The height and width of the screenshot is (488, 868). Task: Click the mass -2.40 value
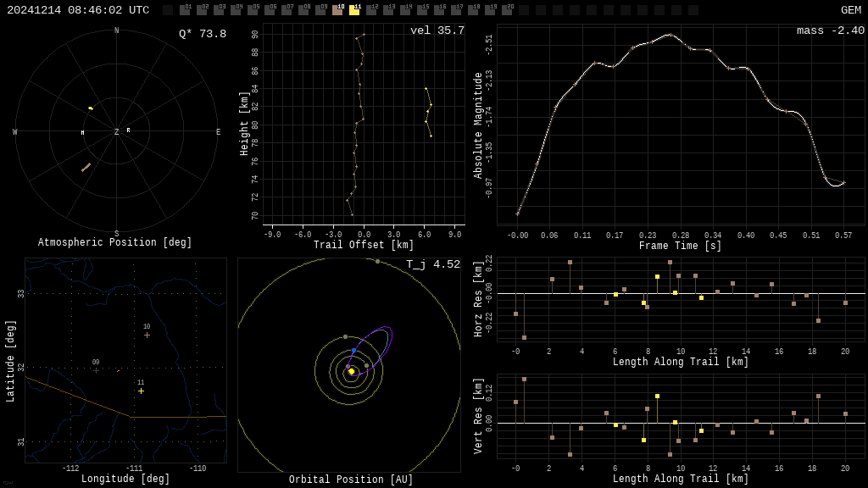pyautogui.click(x=831, y=30)
